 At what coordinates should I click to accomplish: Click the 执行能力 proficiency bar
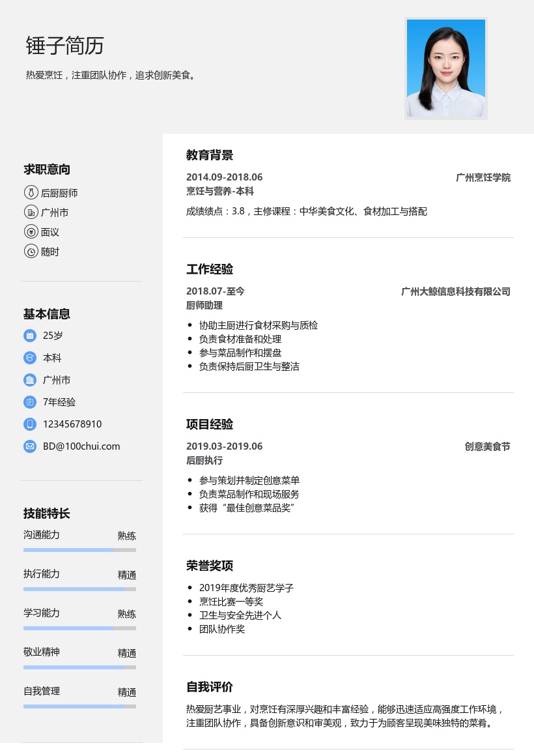pos(79,589)
